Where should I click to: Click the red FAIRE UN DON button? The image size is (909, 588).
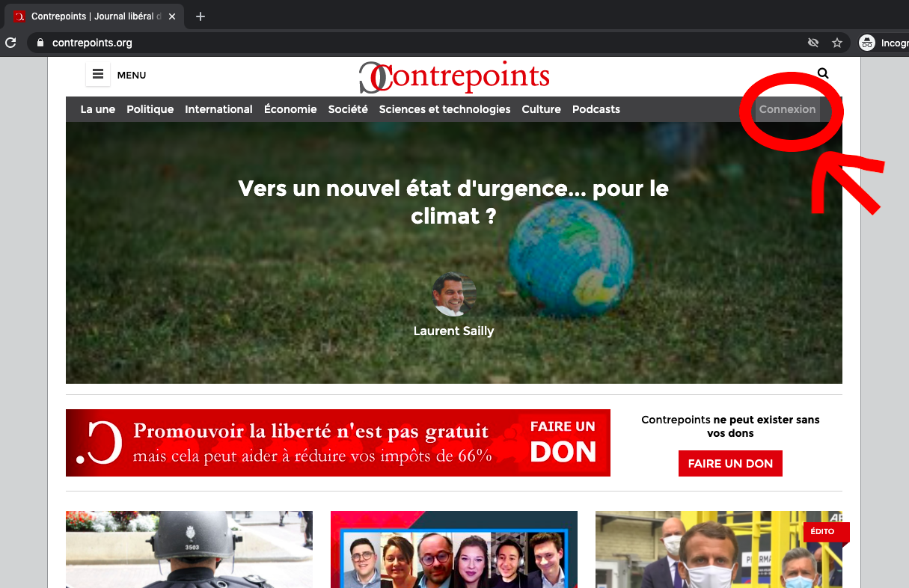(730, 464)
